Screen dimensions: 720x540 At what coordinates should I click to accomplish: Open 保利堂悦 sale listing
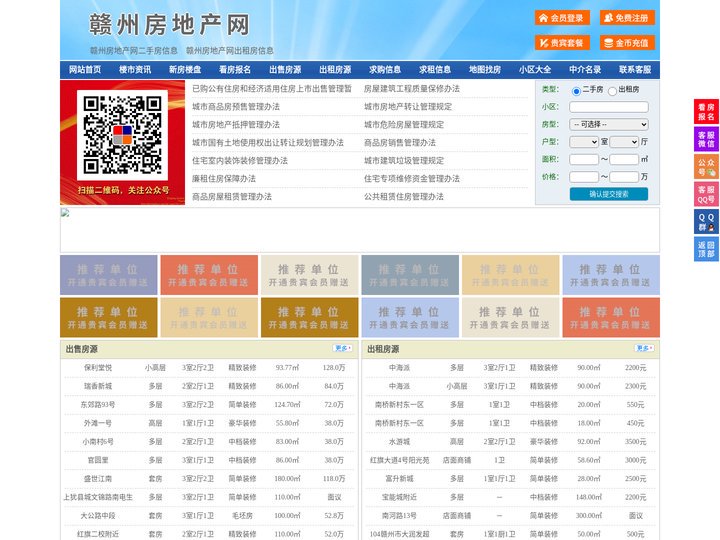(98, 368)
